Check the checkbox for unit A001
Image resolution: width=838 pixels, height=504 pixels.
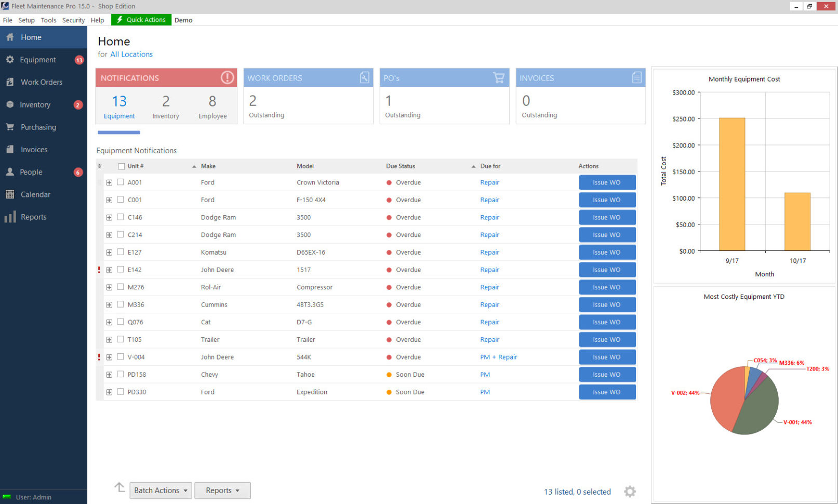click(120, 182)
